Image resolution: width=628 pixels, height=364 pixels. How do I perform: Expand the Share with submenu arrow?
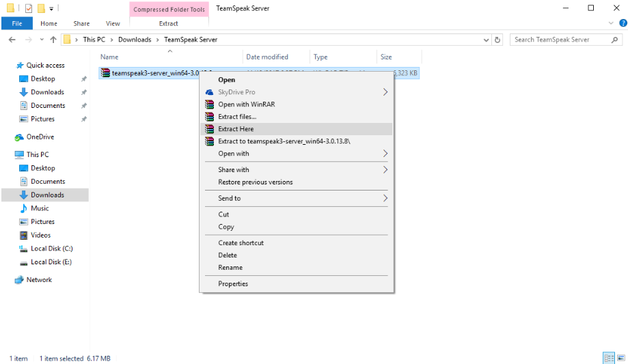pyautogui.click(x=385, y=170)
